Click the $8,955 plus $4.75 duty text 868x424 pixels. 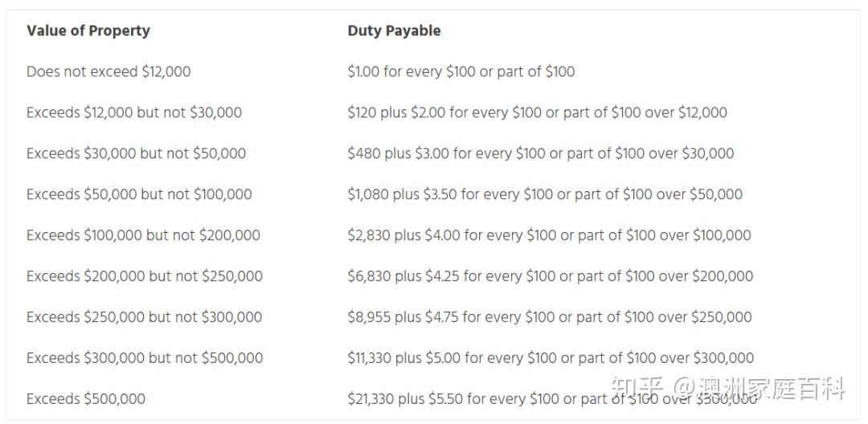pyautogui.click(x=550, y=316)
